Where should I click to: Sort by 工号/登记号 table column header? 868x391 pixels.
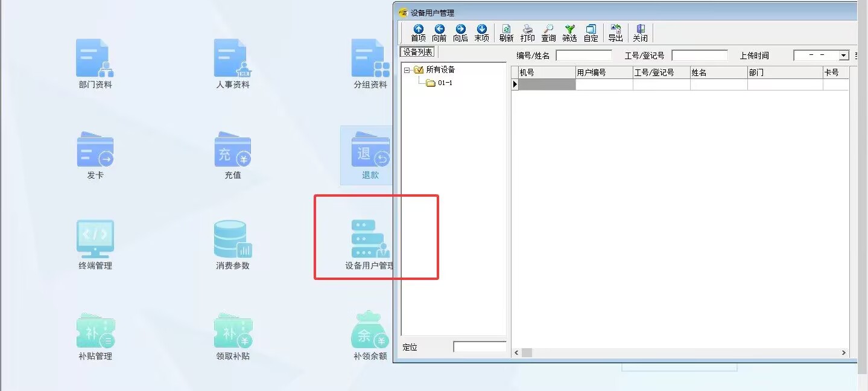point(661,72)
